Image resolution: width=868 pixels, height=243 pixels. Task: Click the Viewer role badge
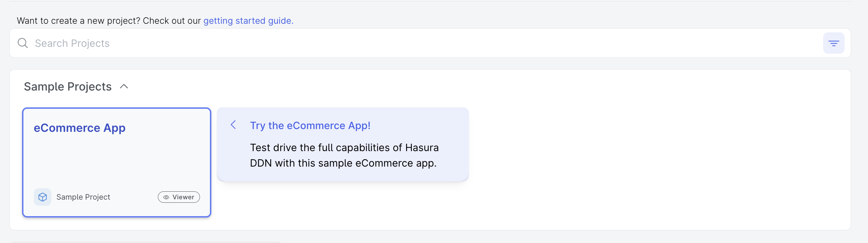[x=179, y=197]
